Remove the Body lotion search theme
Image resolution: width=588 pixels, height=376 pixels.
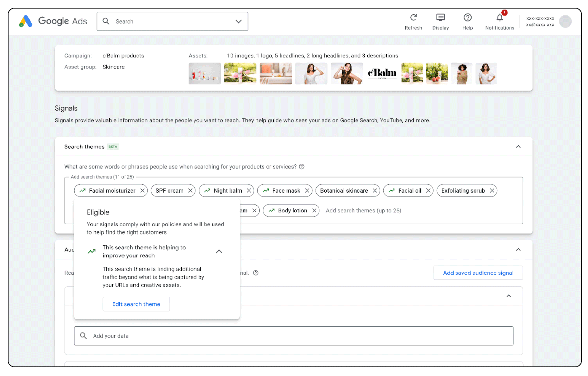pyautogui.click(x=314, y=211)
